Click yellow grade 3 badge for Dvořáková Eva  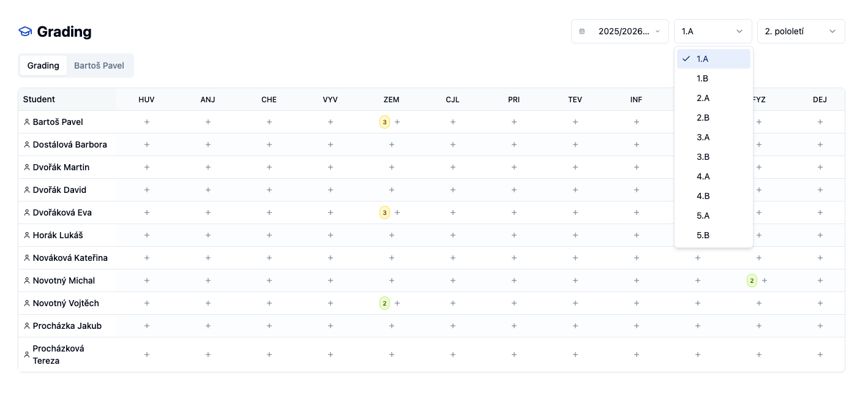pos(384,212)
